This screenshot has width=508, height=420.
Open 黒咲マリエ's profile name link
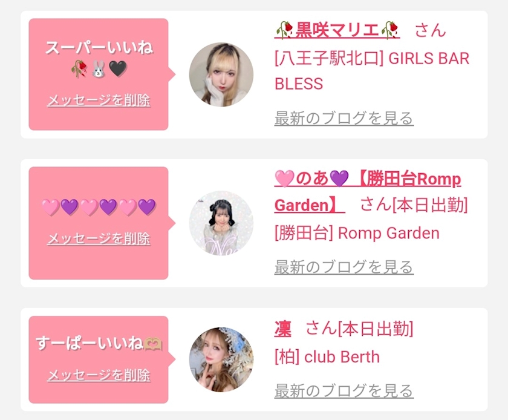tap(337, 29)
